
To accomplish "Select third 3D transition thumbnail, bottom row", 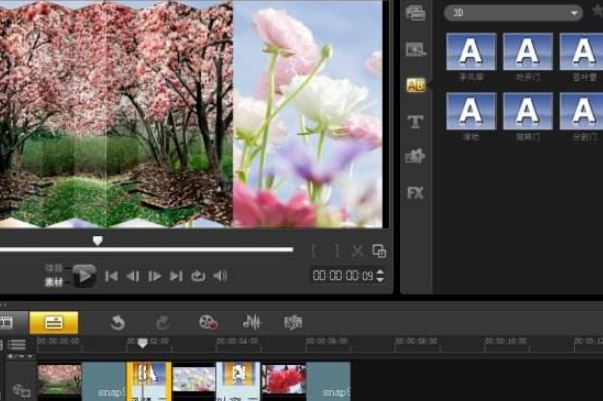I will click(x=581, y=111).
